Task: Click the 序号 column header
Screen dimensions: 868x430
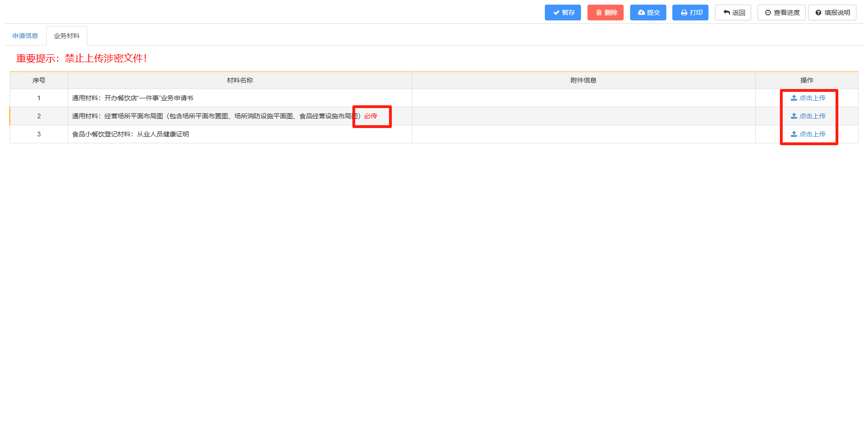Action: [39, 80]
